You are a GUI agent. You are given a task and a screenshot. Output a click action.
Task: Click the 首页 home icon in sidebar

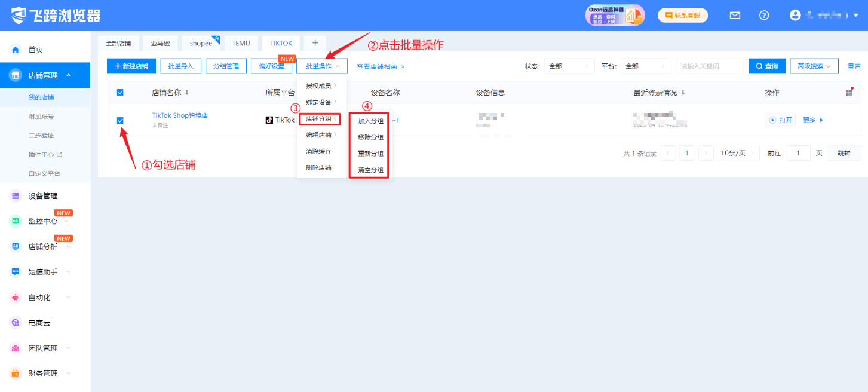(x=16, y=50)
